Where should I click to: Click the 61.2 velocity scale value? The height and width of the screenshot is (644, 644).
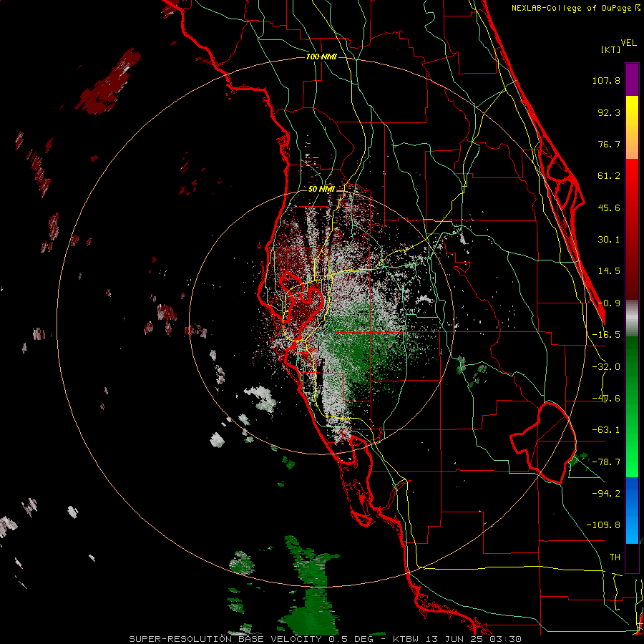click(609, 176)
